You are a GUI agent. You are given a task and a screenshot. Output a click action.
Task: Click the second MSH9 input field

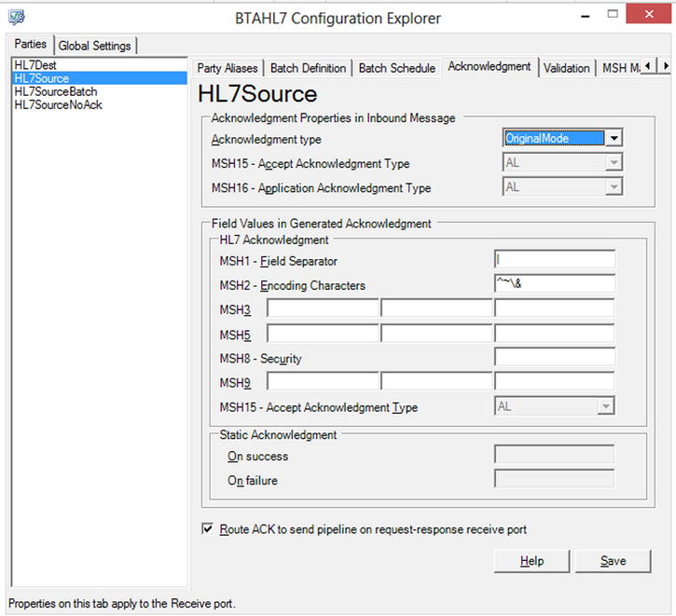point(436,381)
